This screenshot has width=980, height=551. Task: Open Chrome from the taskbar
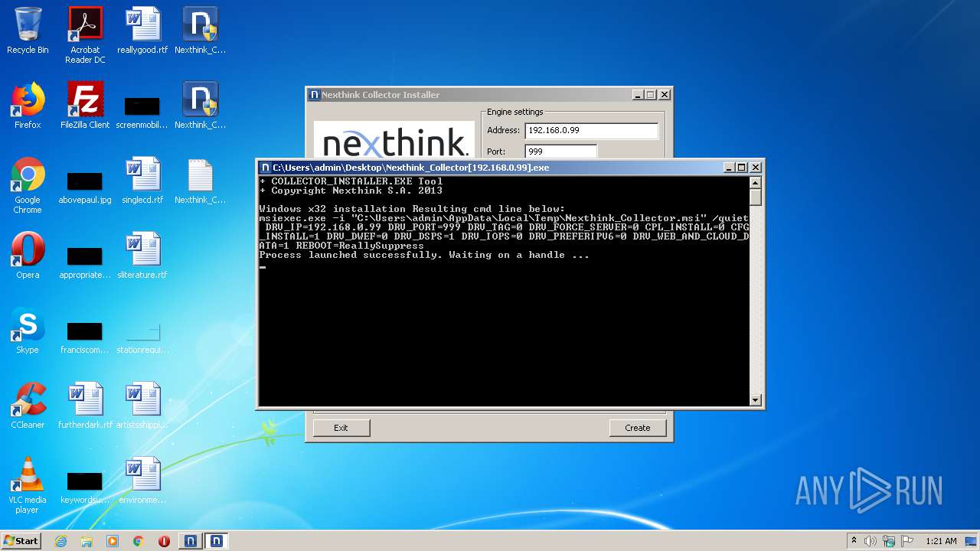pos(138,541)
